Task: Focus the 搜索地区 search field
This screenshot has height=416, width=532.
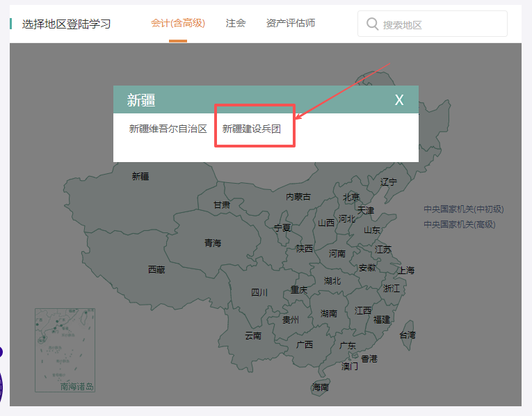Action: pos(433,24)
